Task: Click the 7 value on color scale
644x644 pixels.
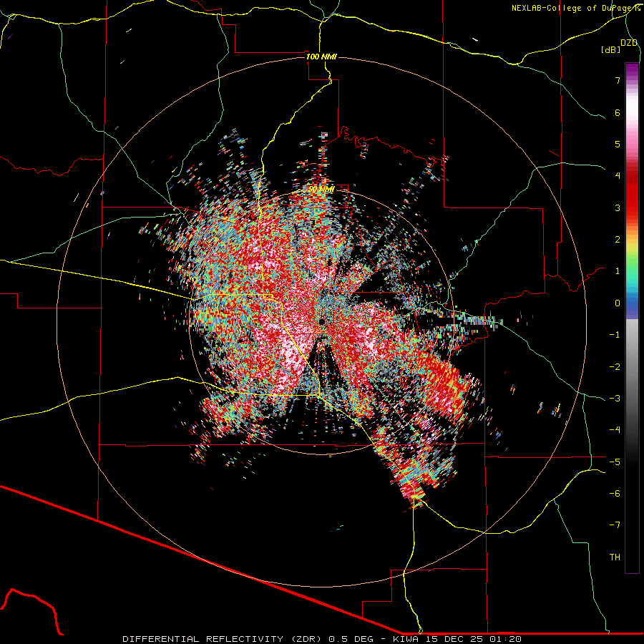Action: click(x=618, y=80)
